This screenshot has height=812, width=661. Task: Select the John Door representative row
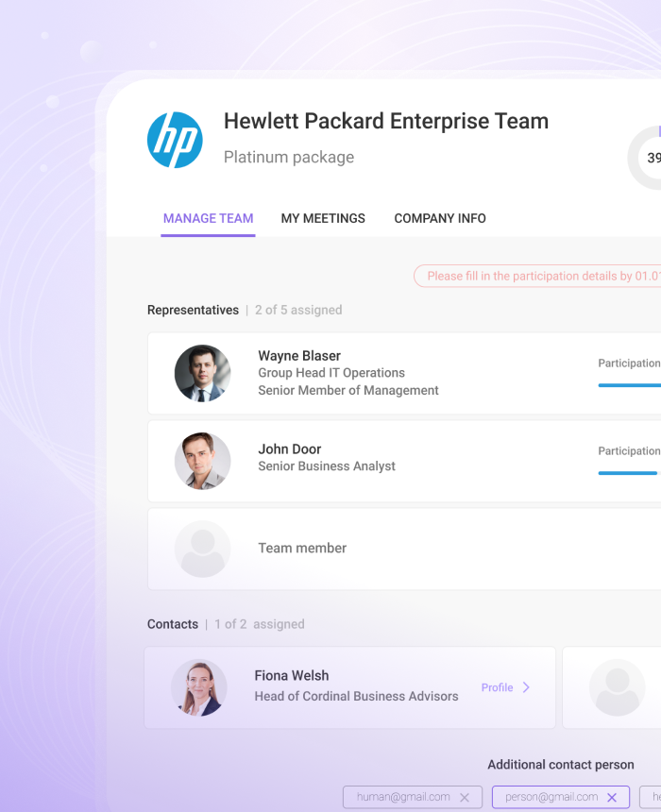point(404,461)
